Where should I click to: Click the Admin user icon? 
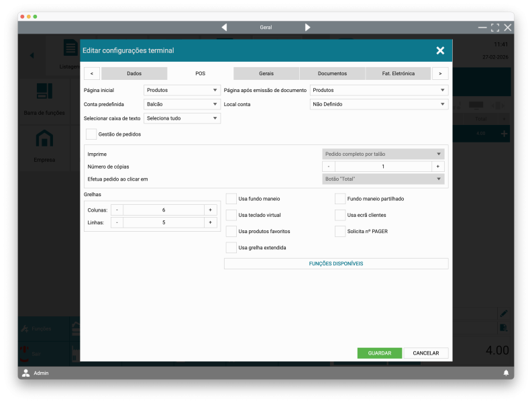(x=26, y=373)
